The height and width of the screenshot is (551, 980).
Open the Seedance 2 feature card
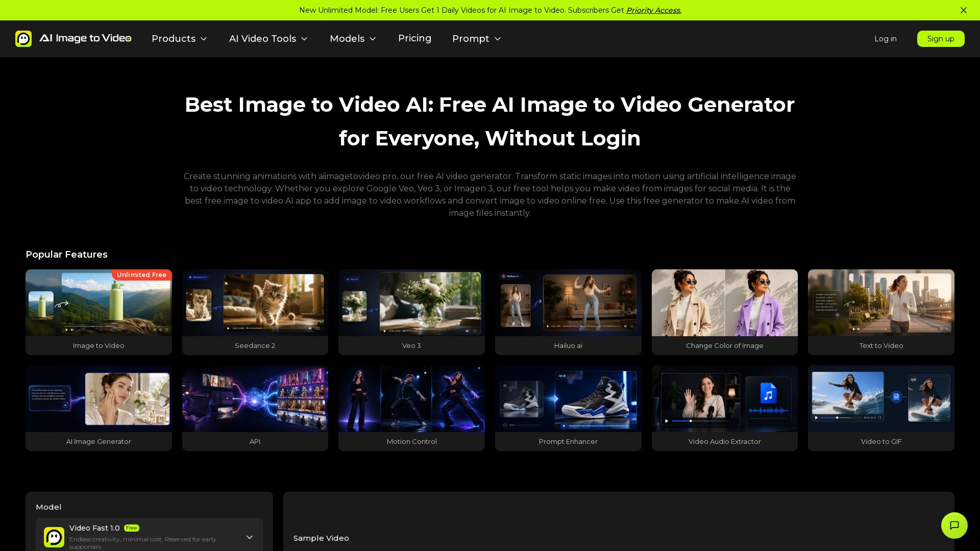[x=255, y=312]
